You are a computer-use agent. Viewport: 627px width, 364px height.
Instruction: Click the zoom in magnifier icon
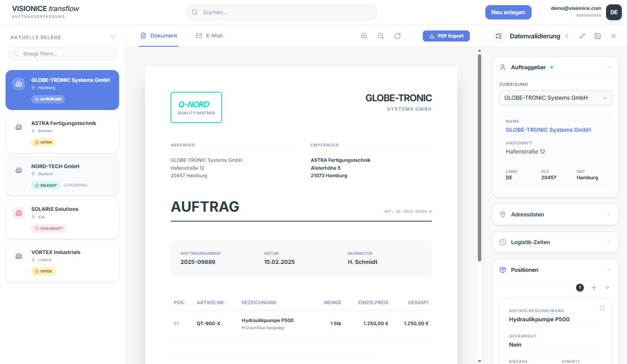coord(364,36)
